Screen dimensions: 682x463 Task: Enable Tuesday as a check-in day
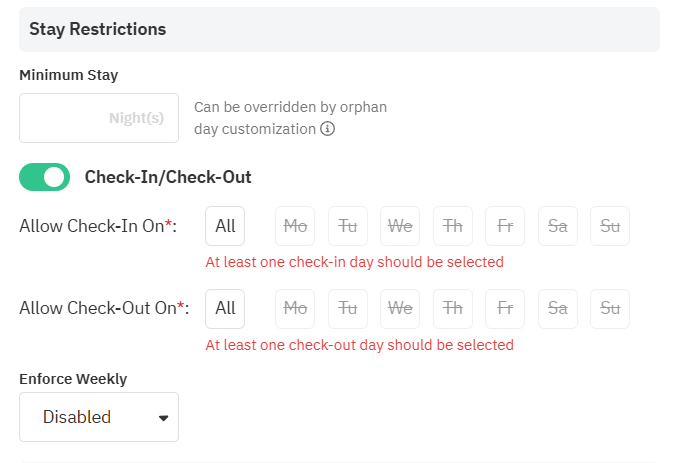click(348, 226)
